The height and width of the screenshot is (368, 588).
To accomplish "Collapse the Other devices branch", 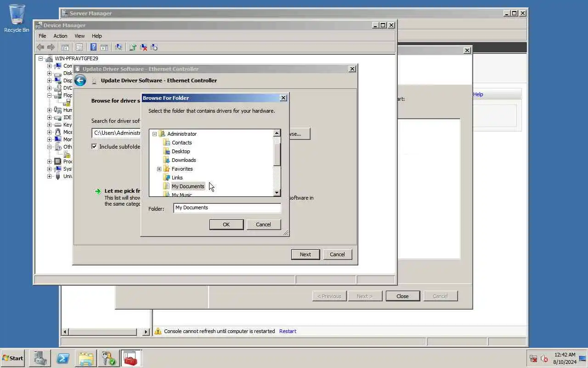I will point(49,147).
